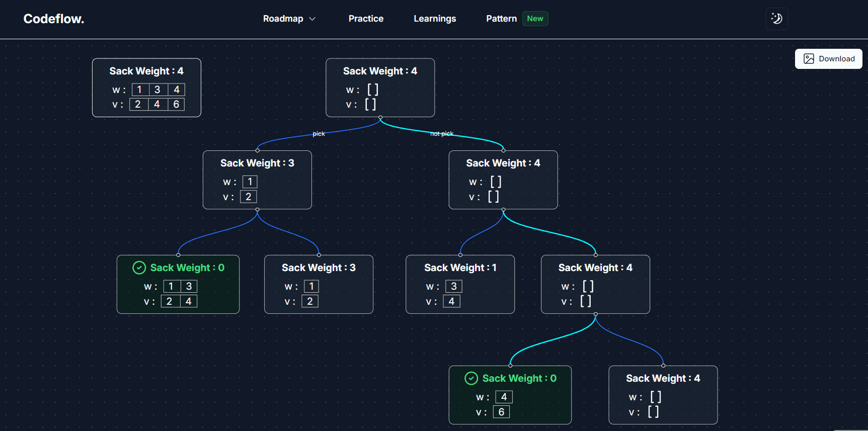Select the root Sack Weight : 4 node
868x431 pixels.
tap(380, 88)
